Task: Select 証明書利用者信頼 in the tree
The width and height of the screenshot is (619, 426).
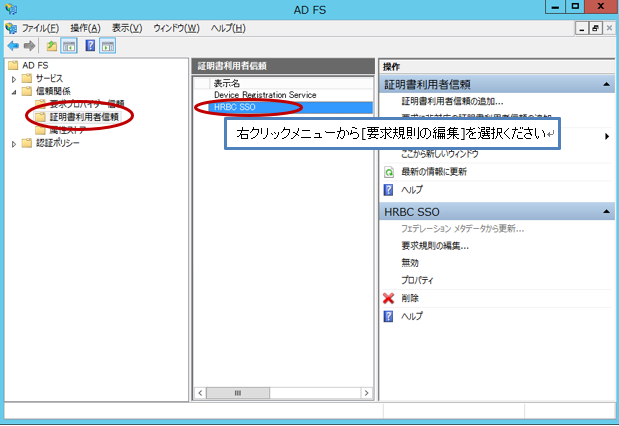Action: coord(84,117)
